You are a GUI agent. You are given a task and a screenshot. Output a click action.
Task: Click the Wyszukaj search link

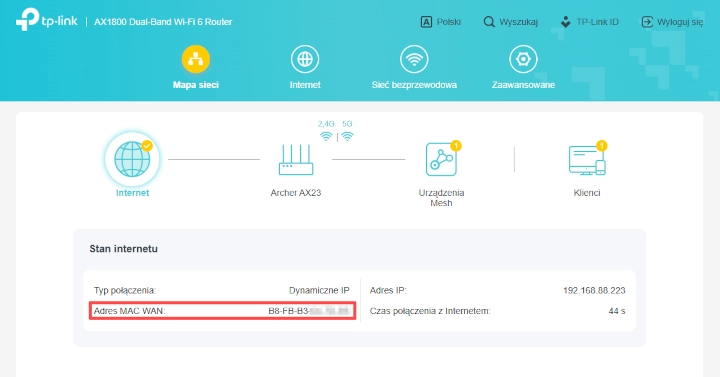pyautogui.click(x=518, y=22)
